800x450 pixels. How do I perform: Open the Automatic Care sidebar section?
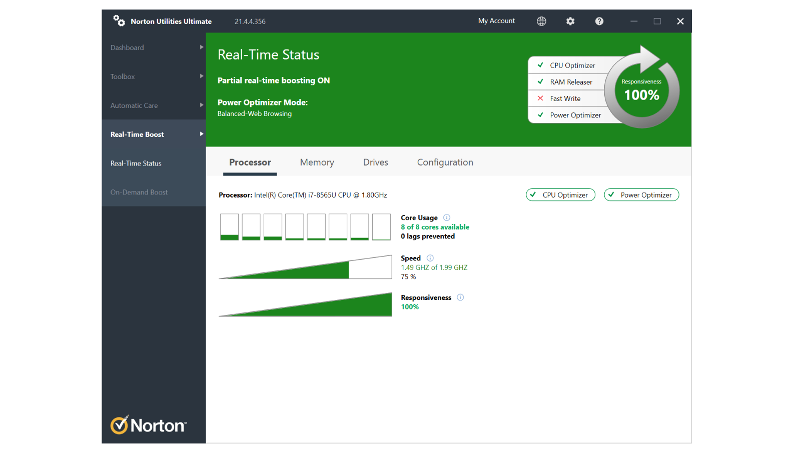click(x=154, y=106)
